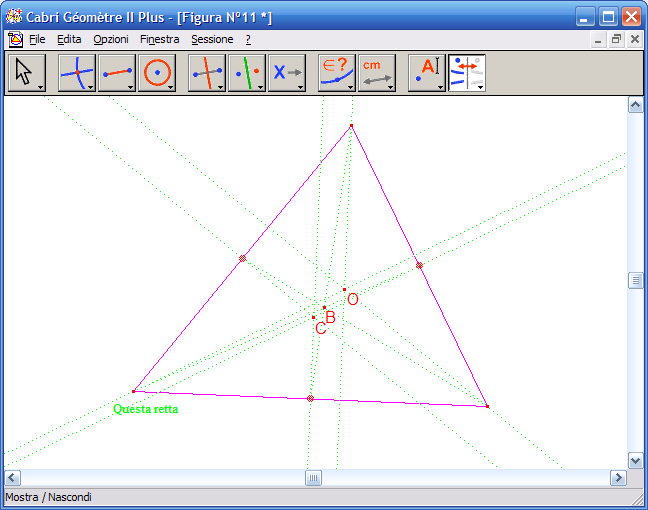Open the Opzioni menu

(111, 39)
